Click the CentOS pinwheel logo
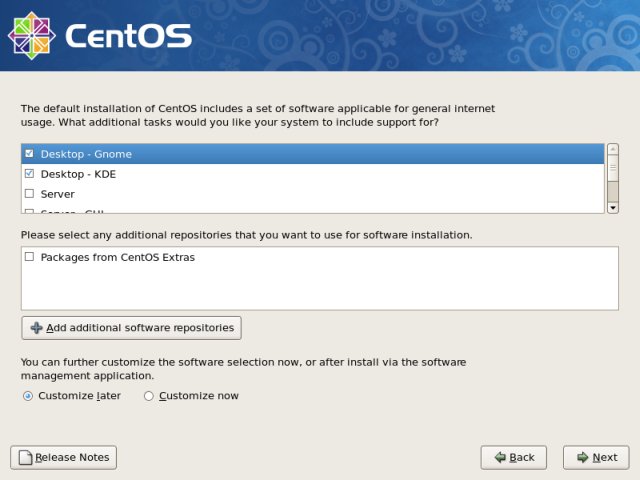The width and height of the screenshot is (640, 480). (30, 35)
